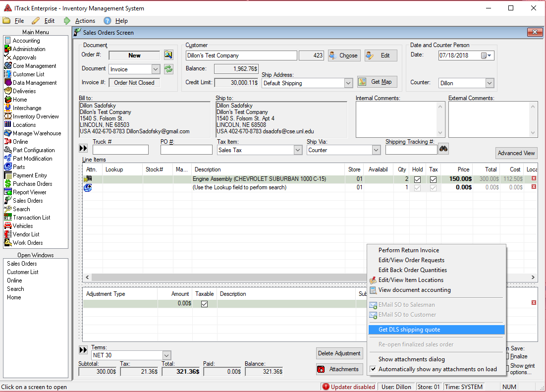Click the binoculars shipping tracking icon
The height and width of the screenshot is (392, 546).
tap(443, 149)
